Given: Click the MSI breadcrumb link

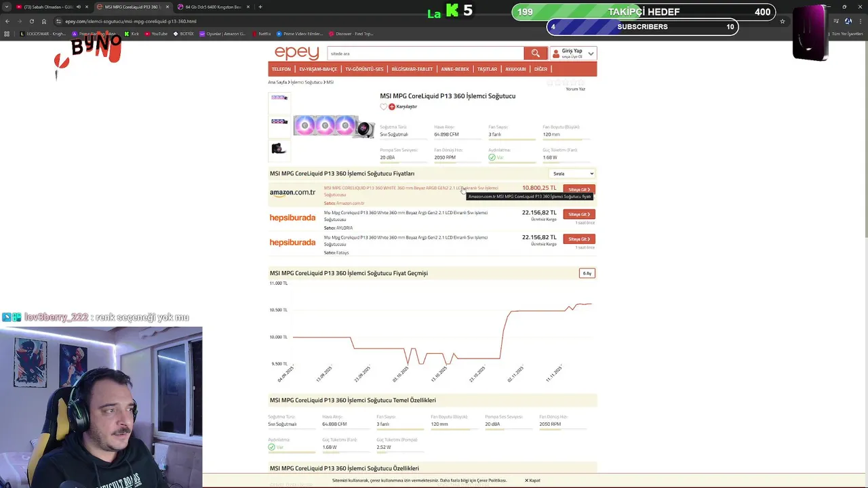Looking at the screenshot, I should click(330, 82).
